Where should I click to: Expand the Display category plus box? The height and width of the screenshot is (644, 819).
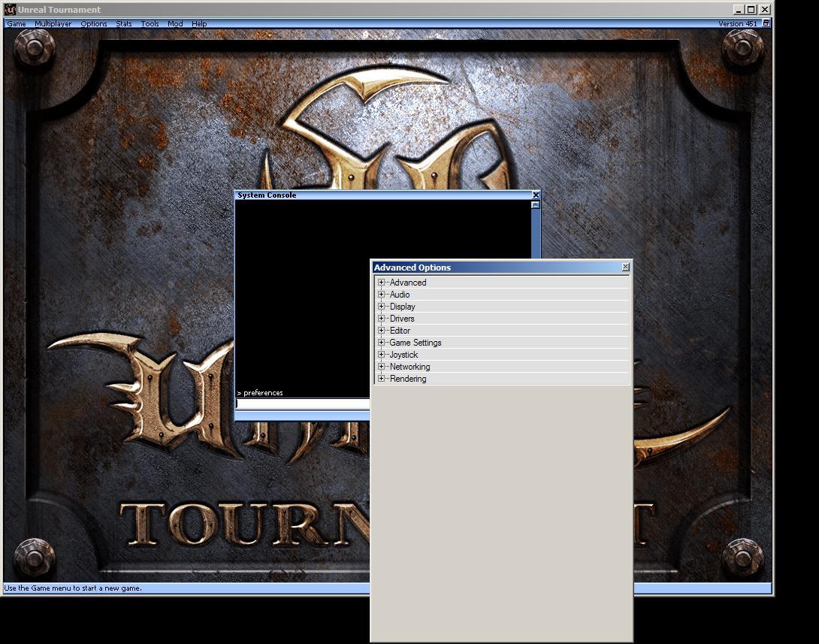381,307
